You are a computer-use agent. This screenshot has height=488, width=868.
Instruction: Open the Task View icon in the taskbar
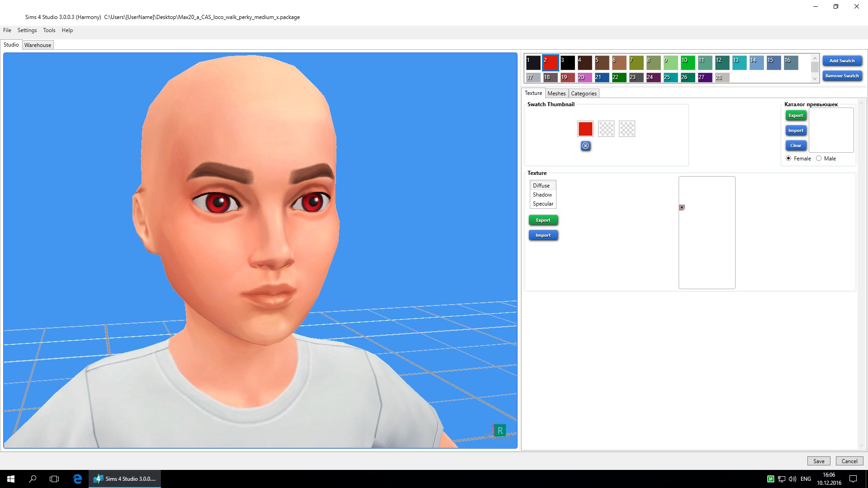click(54, 479)
